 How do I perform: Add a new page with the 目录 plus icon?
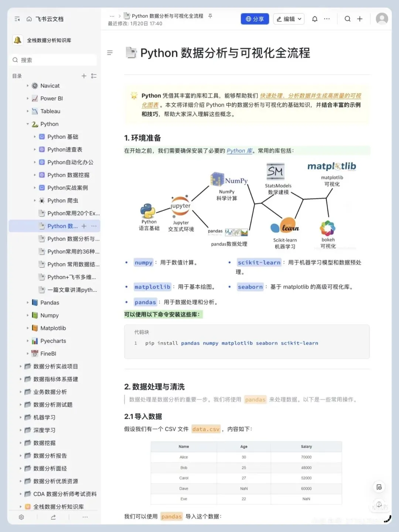point(84,76)
